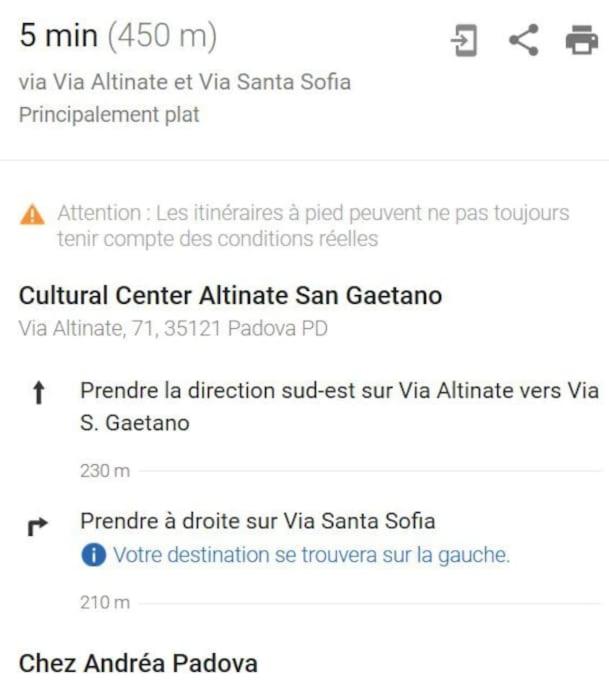Click the Via Altinate, 71, 35121 Padova address
This screenshot has width=609, height=683.
click(173, 328)
